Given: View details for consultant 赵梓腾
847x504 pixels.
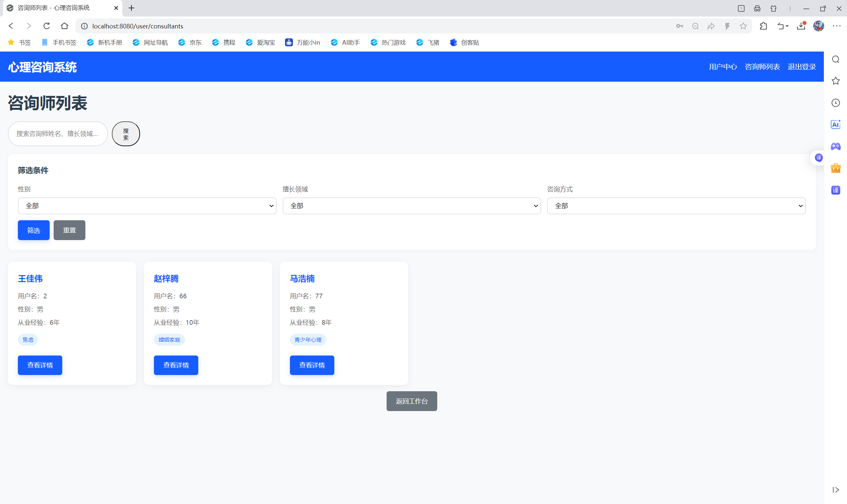Looking at the screenshot, I should click(x=176, y=365).
